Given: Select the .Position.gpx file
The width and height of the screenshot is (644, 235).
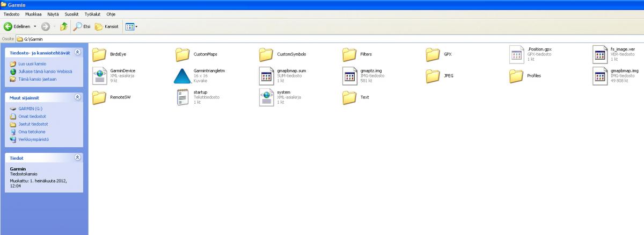Looking at the screenshot, I should click(516, 54).
